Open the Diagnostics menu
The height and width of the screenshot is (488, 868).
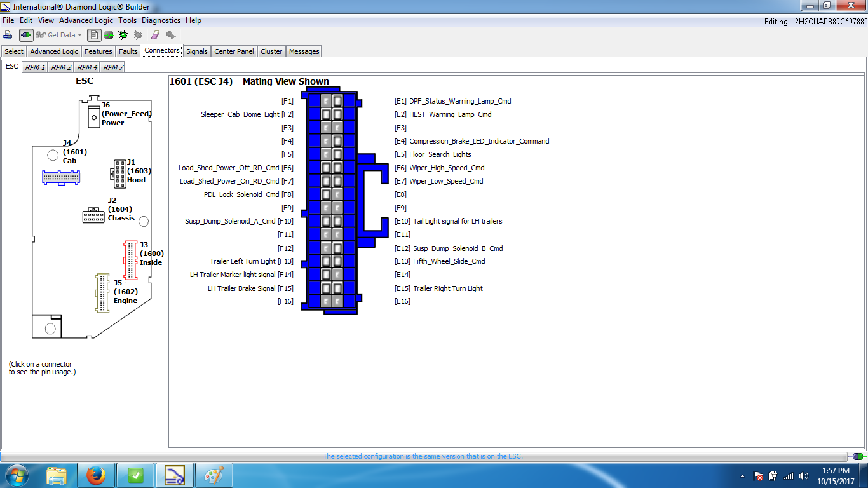(161, 20)
